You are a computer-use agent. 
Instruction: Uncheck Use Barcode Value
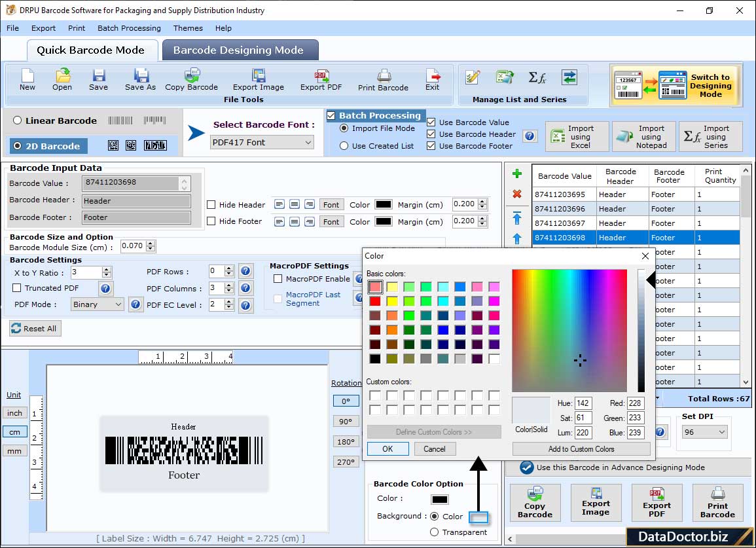point(431,122)
